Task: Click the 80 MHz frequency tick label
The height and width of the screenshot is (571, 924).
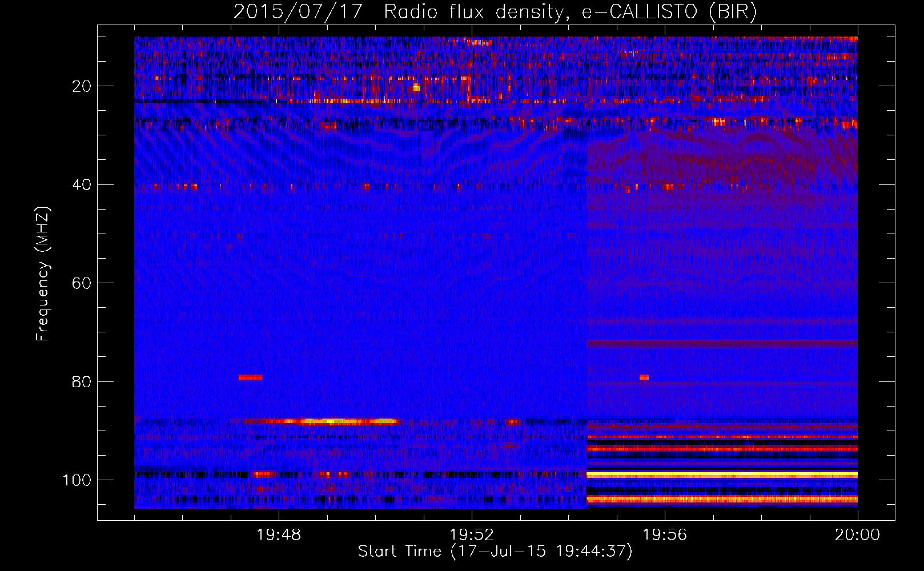Action: click(x=82, y=381)
